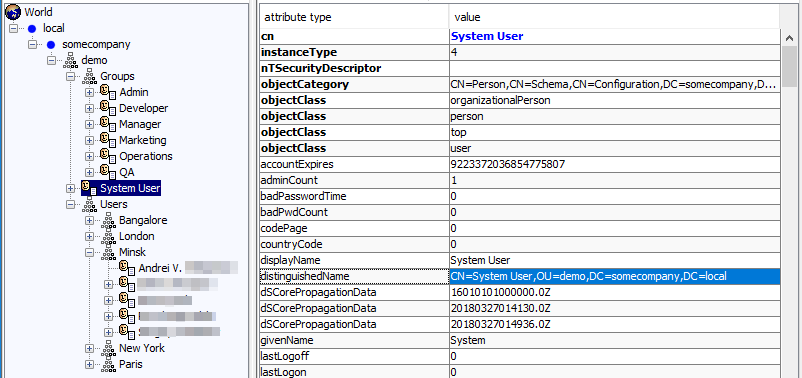Click the badPwdCount attribute label
Viewport: 802px width, 378px height.
(x=294, y=212)
